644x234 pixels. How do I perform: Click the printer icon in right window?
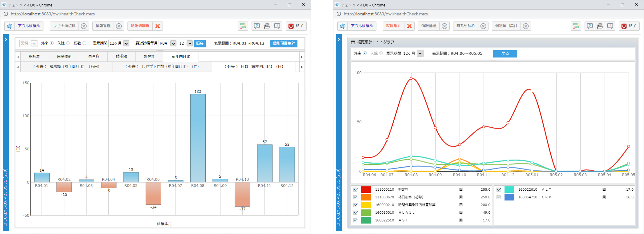point(600,26)
